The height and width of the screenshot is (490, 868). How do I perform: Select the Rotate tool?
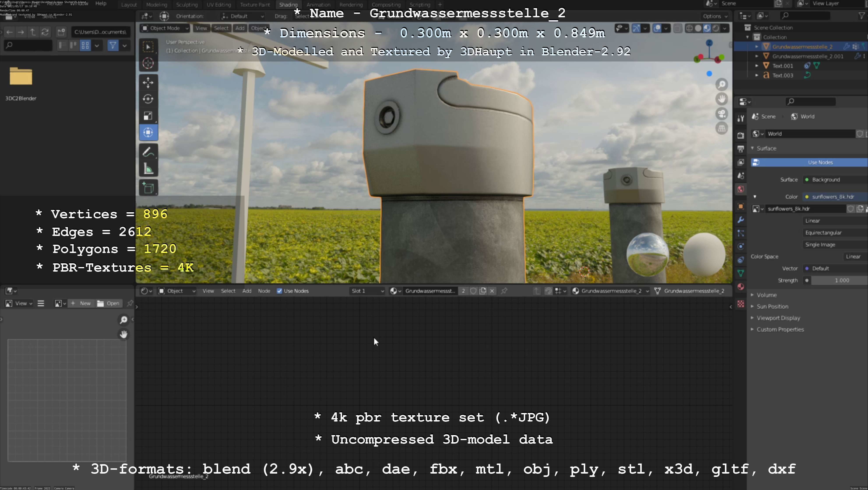[148, 99]
